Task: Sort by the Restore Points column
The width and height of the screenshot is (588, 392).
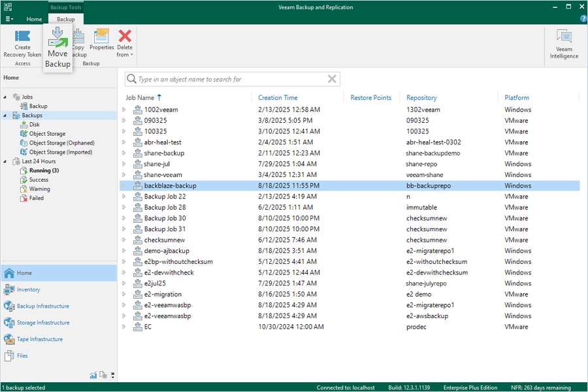Action: pos(370,97)
